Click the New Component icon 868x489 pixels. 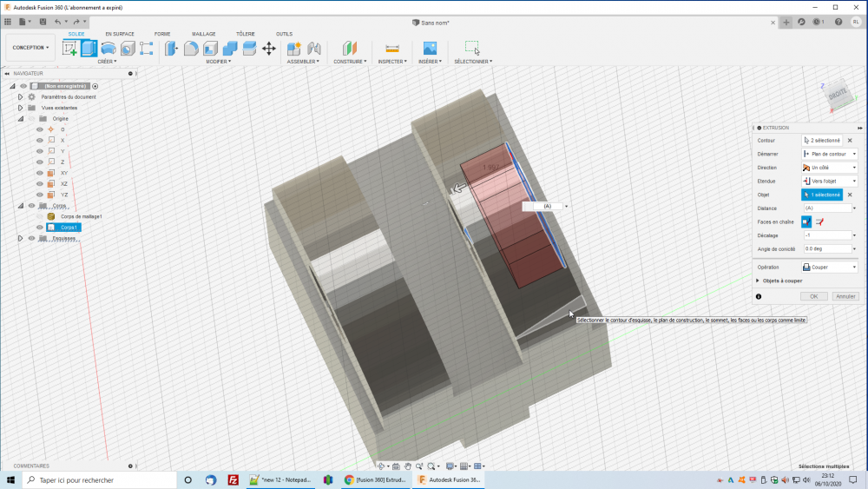pos(294,48)
